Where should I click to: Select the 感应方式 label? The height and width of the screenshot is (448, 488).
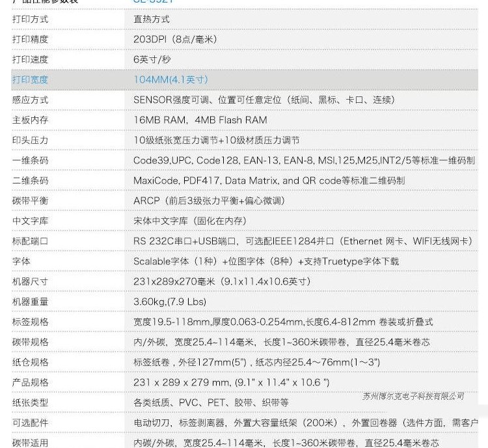[30, 100]
